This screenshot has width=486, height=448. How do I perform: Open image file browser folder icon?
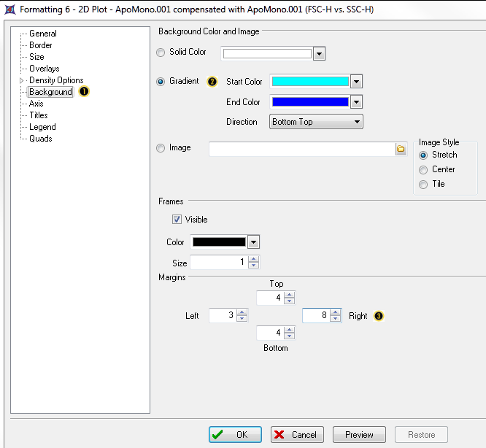click(x=401, y=149)
